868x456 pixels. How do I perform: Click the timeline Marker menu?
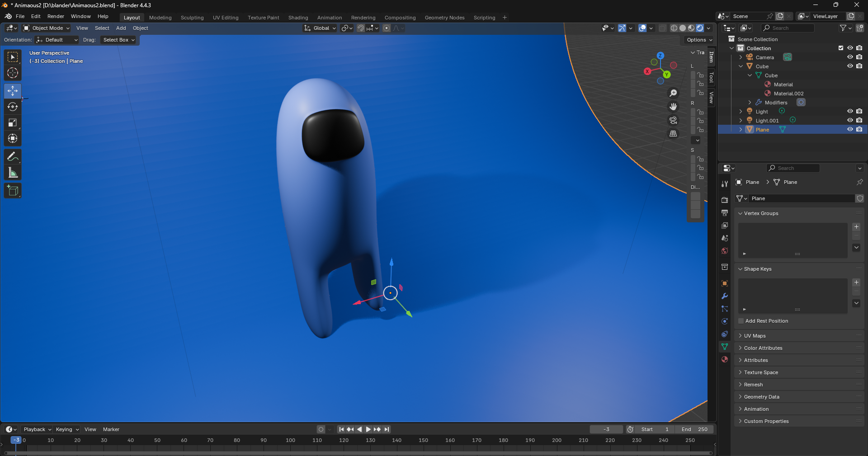(111, 429)
